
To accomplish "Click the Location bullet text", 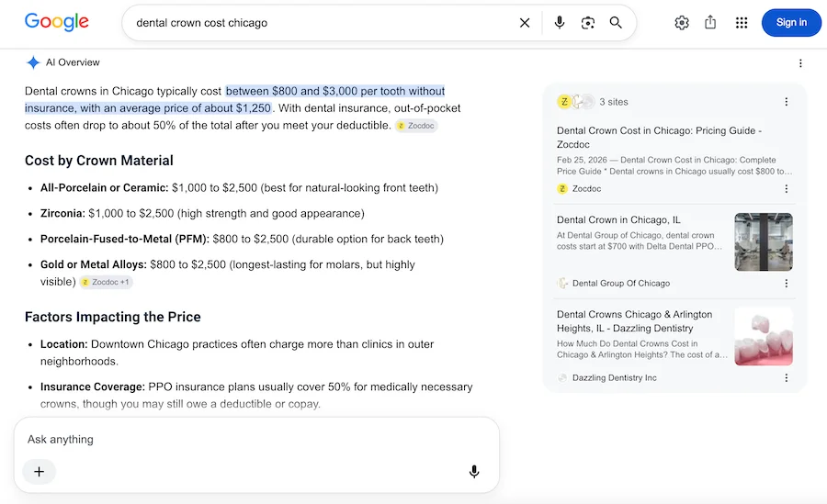I will coord(237,353).
